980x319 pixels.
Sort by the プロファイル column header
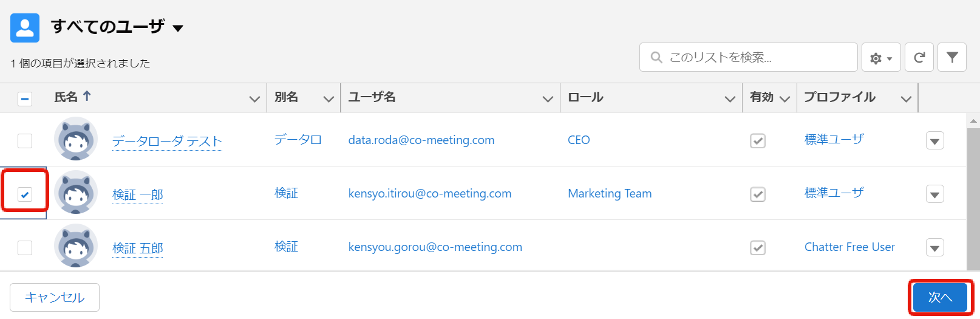click(840, 97)
